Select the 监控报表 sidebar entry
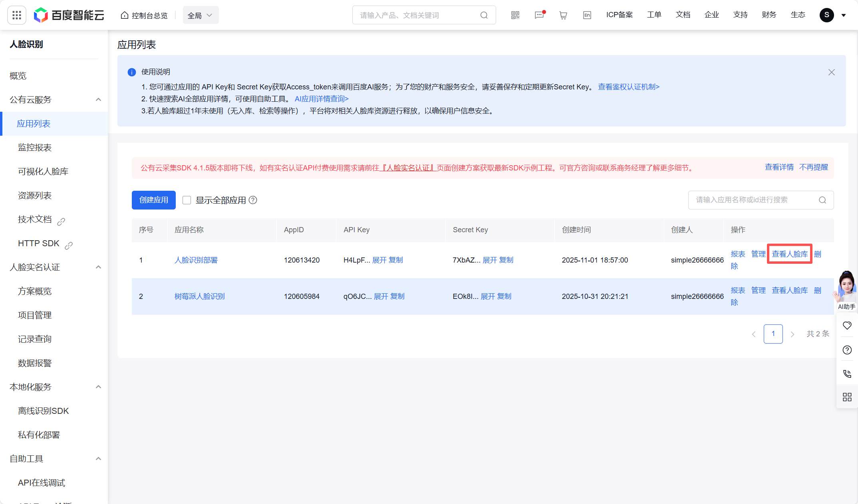Viewport: 858px width, 504px height. point(34,147)
